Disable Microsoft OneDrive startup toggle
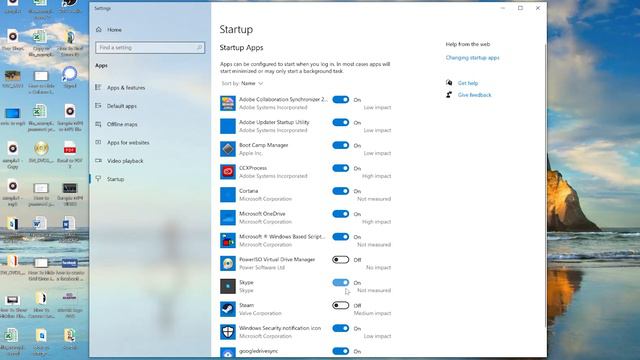Image resolution: width=640 pixels, height=360 pixels. tap(340, 214)
